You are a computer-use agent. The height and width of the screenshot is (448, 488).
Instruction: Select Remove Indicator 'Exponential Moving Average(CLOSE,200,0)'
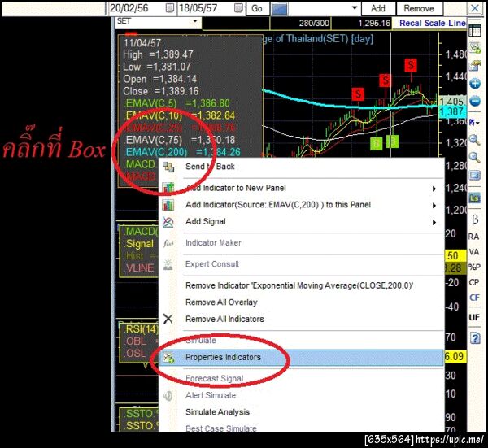pos(301,285)
